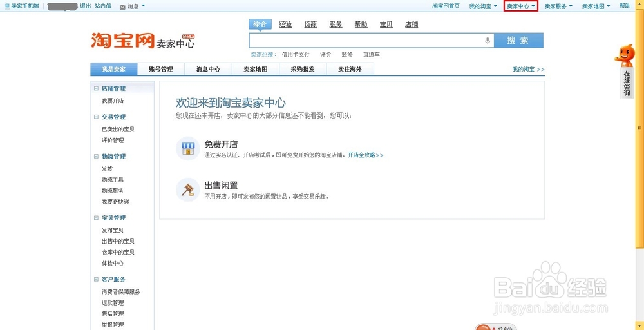This screenshot has width=644, height=330.
Task: Open 我要寄快递 in sidebar
Action: (x=115, y=202)
